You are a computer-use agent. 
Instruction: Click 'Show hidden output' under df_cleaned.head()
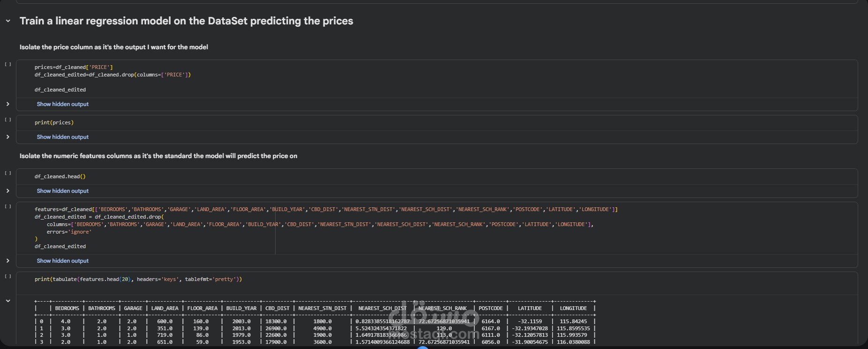coord(63,191)
